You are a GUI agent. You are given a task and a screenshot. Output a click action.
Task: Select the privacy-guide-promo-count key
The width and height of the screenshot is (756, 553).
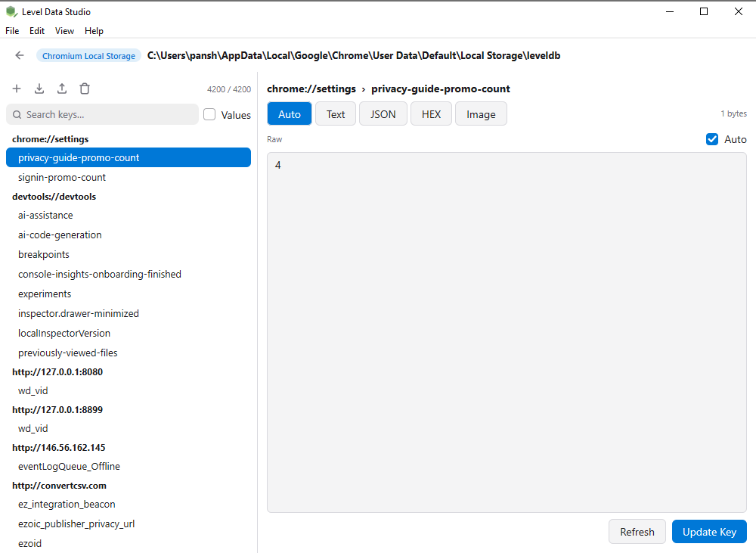tap(129, 158)
